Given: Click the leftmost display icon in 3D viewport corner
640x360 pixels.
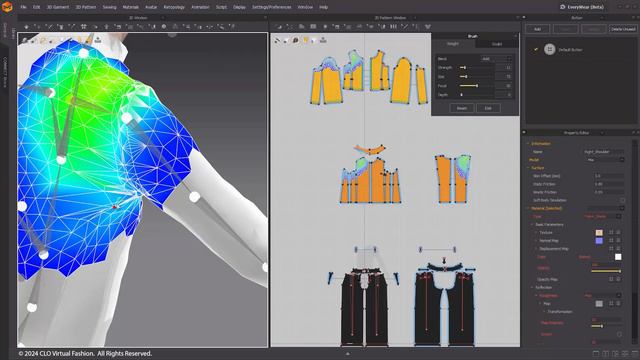Looking at the screenshot, I should click(x=25, y=40).
